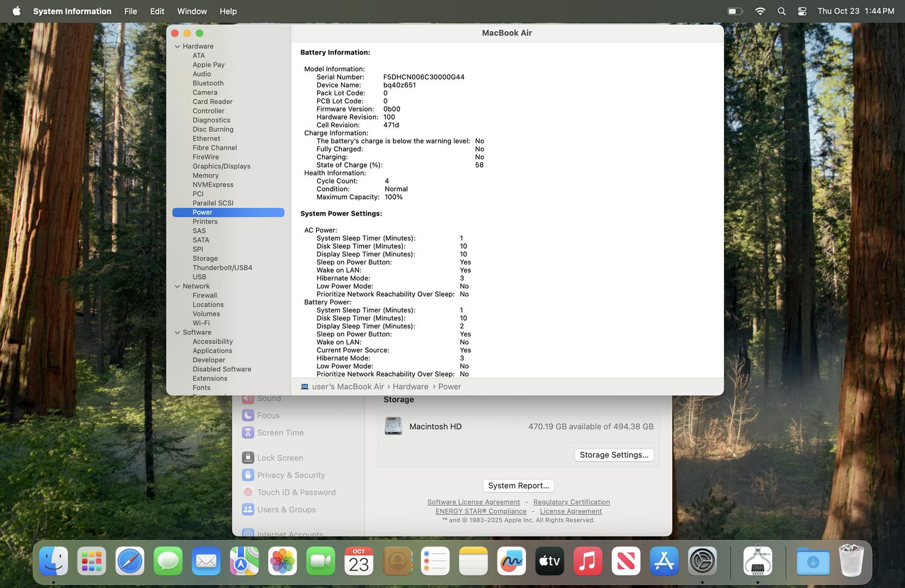The height and width of the screenshot is (588, 905).
Task: Select Bluetooth in the Hardware list
Action: point(208,83)
